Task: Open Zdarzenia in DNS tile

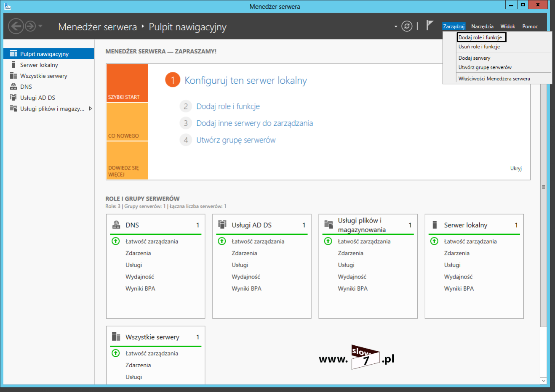Action: [x=138, y=253]
